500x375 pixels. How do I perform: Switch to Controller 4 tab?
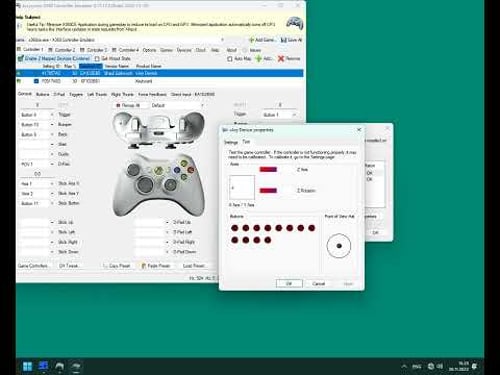(125, 50)
